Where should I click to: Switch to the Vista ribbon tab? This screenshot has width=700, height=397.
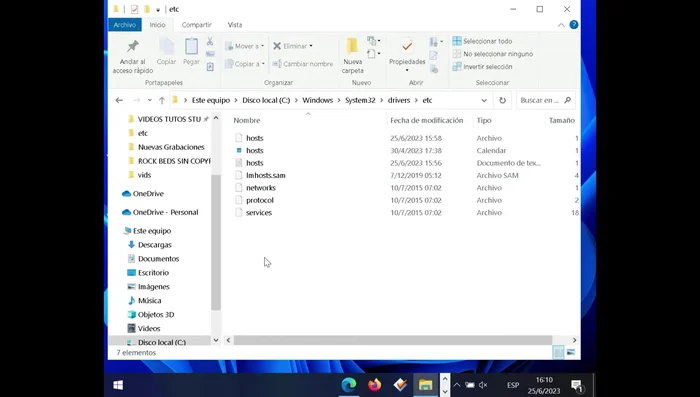(235, 25)
